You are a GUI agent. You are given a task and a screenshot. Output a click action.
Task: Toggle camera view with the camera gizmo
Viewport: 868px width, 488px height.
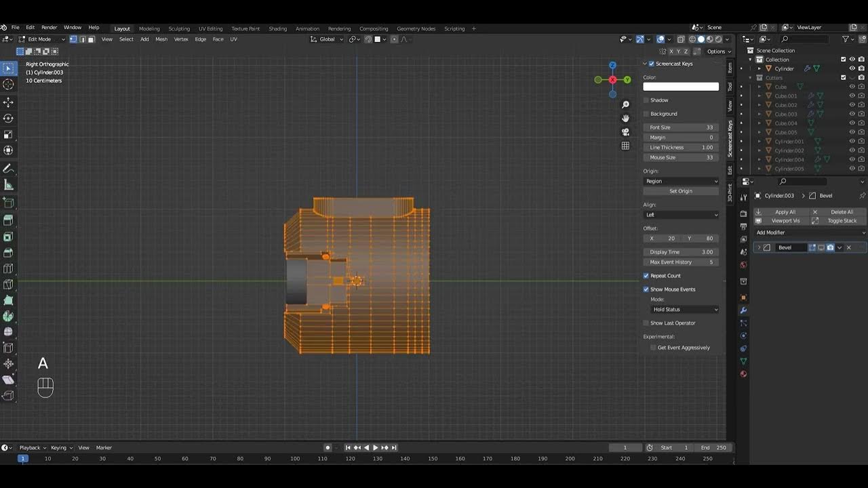[x=625, y=131]
